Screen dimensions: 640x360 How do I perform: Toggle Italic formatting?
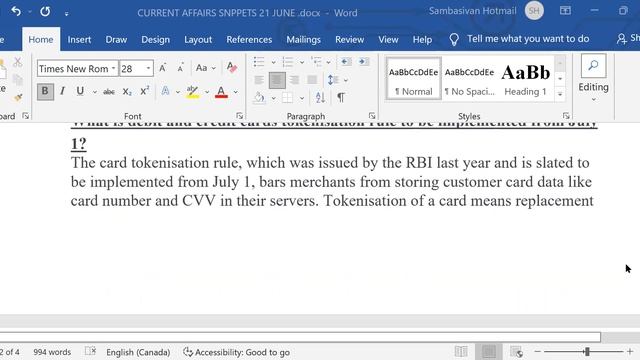62,91
